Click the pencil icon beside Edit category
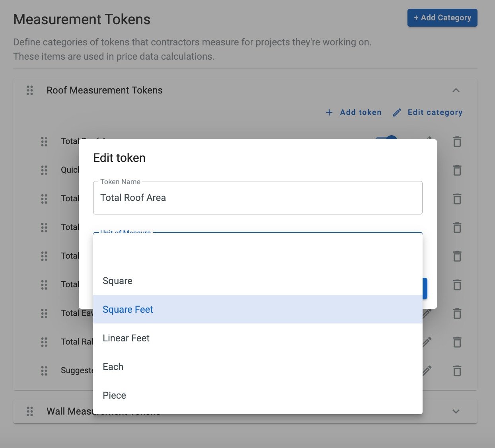 point(396,112)
